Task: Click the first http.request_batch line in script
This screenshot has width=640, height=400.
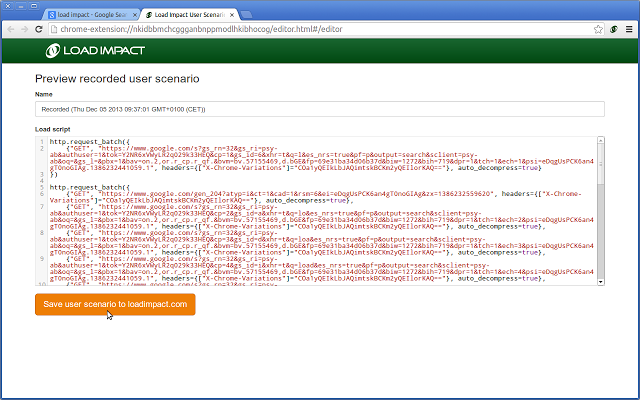Action: [x=90, y=142]
